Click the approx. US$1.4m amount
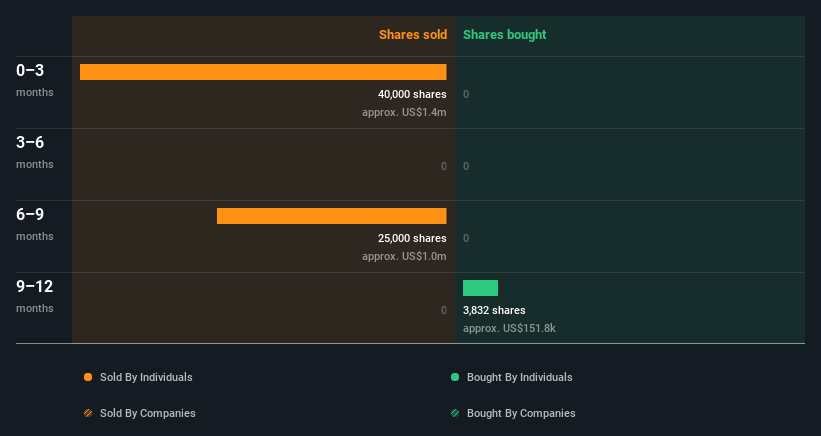Screen dimensions: 821x436 tap(404, 112)
